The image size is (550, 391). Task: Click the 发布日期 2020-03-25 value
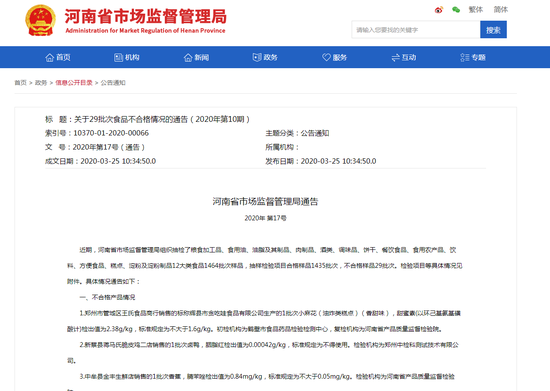pos(338,161)
